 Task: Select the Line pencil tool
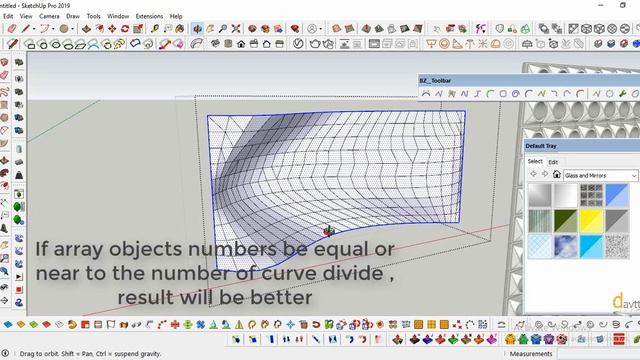click(x=26, y=29)
